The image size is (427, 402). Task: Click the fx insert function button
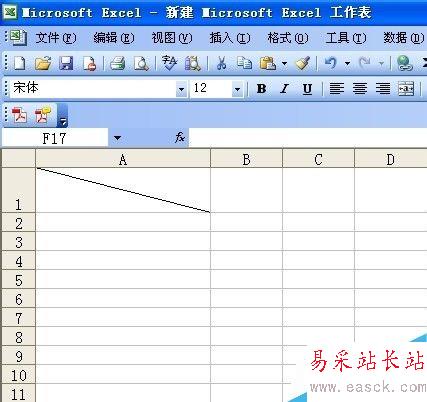[180, 137]
